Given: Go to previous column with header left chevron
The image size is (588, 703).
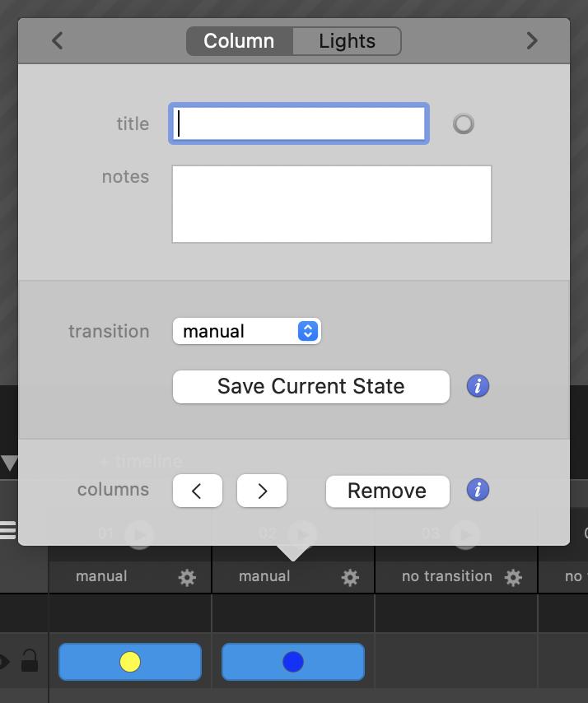Looking at the screenshot, I should [x=58, y=40].
